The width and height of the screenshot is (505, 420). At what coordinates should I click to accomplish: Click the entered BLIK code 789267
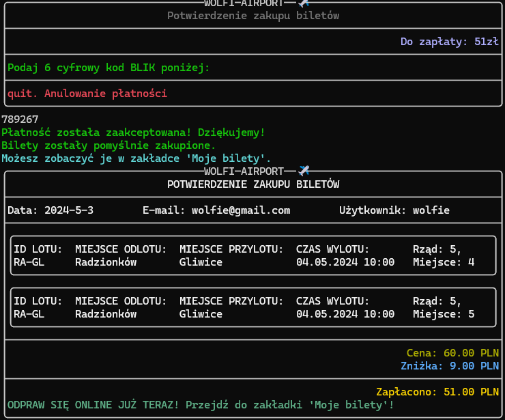pyautogui.click(x=20, y=120)
